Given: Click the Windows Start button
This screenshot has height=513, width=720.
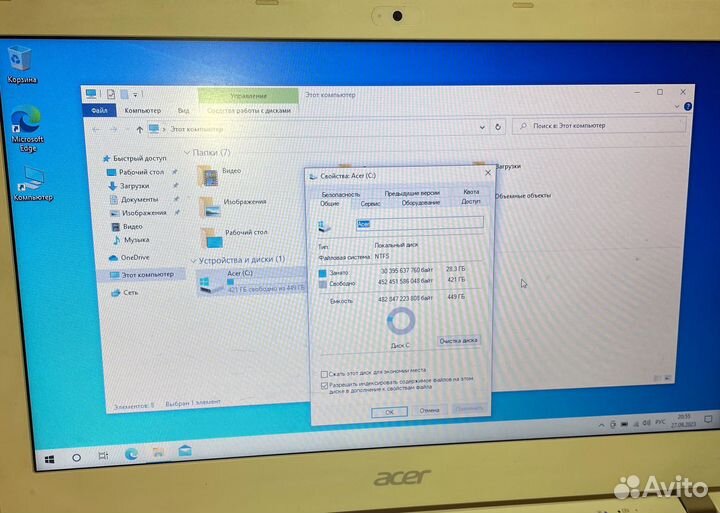Looking at the screenshot, I should pyautogui.click(x=50, y=459).
